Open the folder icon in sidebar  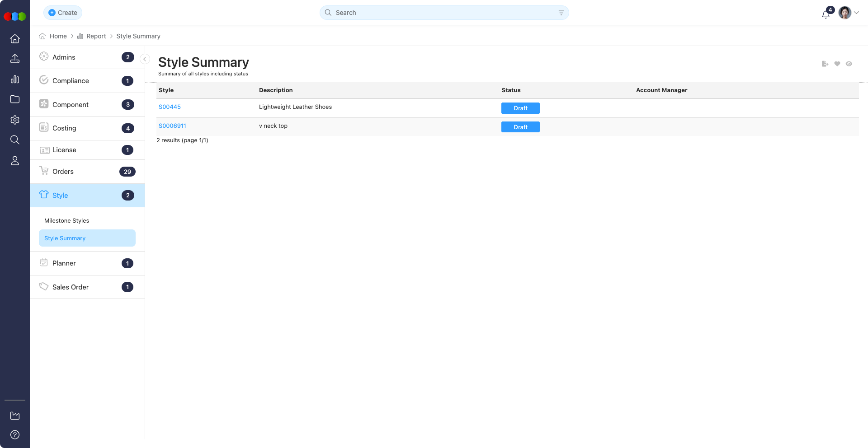(x=15, y=99)
